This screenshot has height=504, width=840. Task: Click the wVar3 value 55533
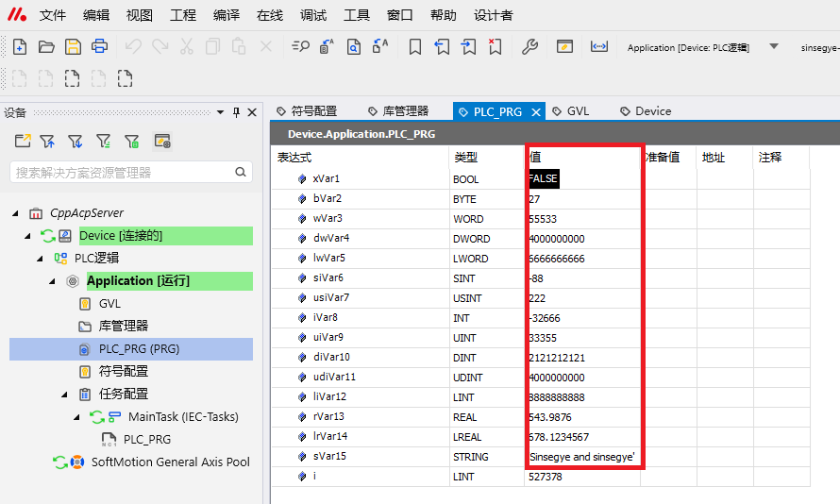pyautogui.click(x=543, y=219)
